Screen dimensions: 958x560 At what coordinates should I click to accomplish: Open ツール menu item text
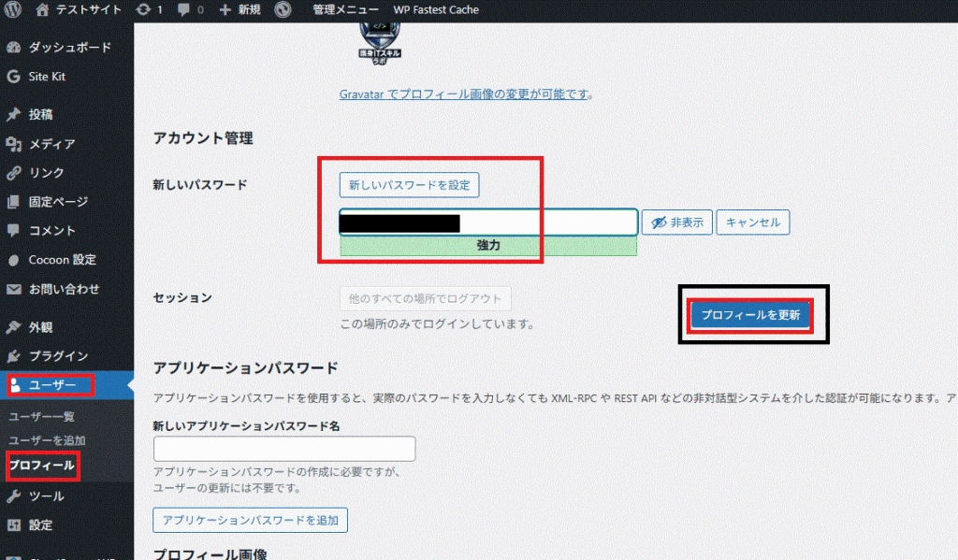[x=47, y=495]
